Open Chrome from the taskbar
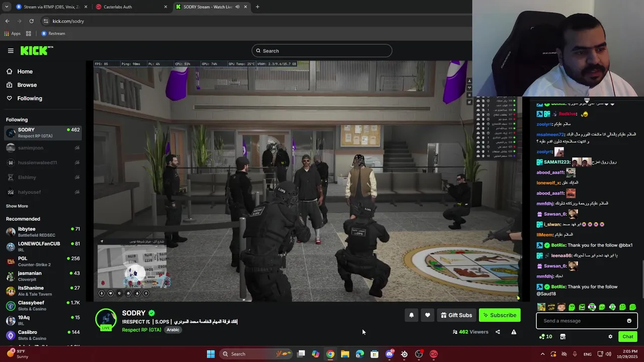Image resolution: width=644 pixels, height=362 pixels. tap(330, 354)
